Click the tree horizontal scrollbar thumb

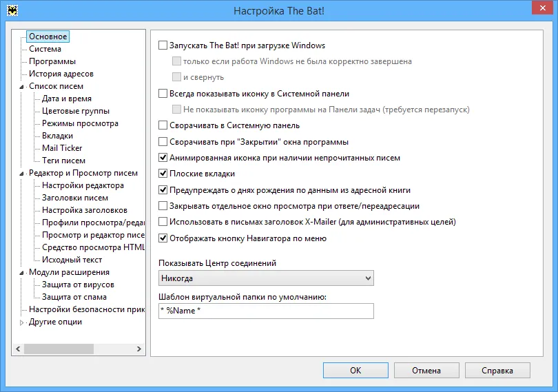point(59,349)
